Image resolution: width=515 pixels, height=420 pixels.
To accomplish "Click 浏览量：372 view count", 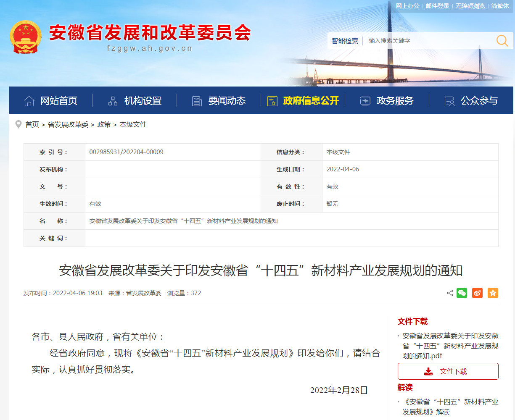I will pos(184,293).
